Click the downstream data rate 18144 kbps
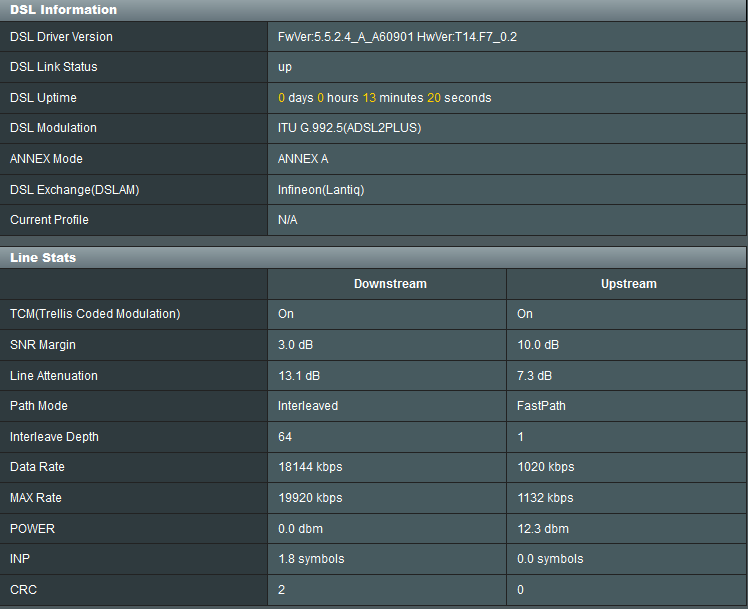This screenshot has width=748, height=609. (310, 467)
